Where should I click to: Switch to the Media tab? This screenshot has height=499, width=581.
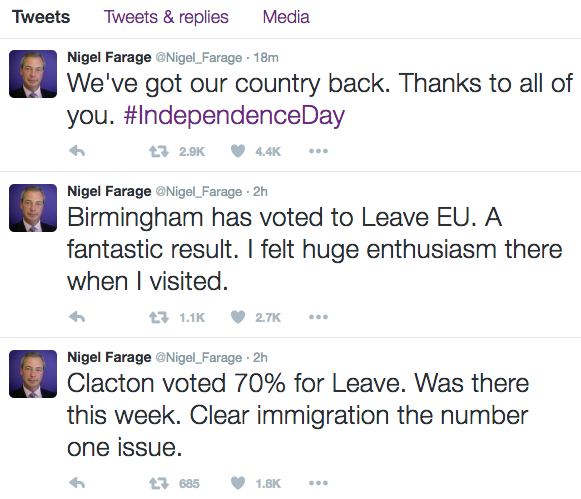tap(286, 17)
